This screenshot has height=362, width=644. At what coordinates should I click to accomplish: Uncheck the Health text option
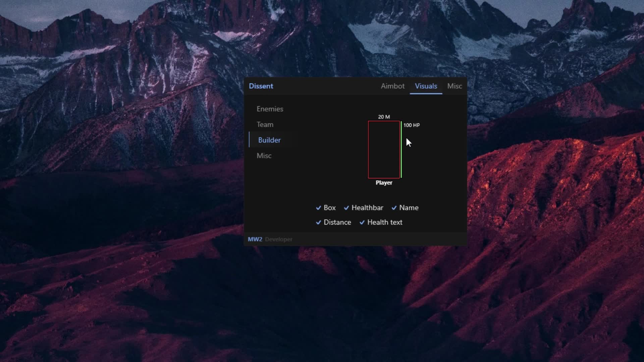tap(362, 222)
